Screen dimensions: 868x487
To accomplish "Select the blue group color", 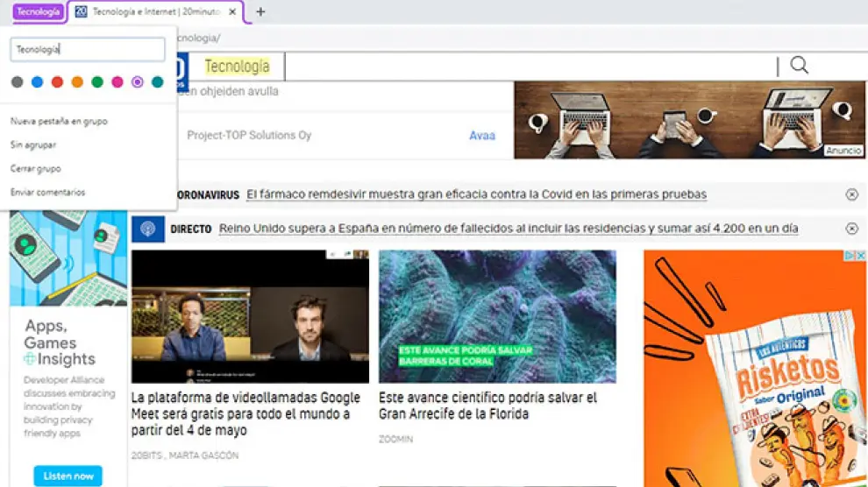I will (x=37, y=82).
